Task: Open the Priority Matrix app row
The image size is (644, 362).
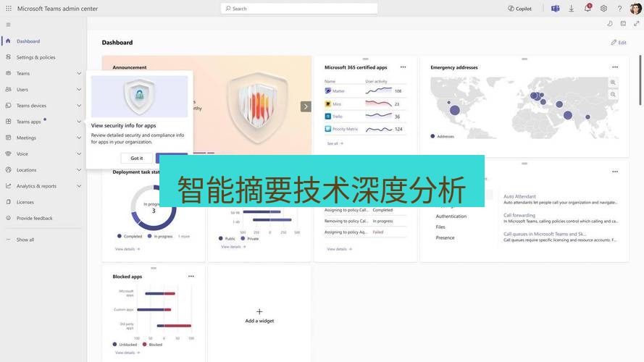Action: tap(364, 129)
